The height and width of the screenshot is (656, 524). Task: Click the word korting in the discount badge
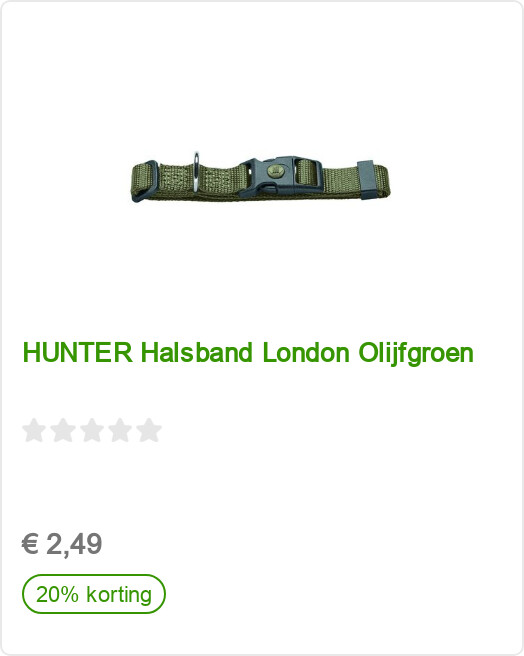click(x=119, y=594)
